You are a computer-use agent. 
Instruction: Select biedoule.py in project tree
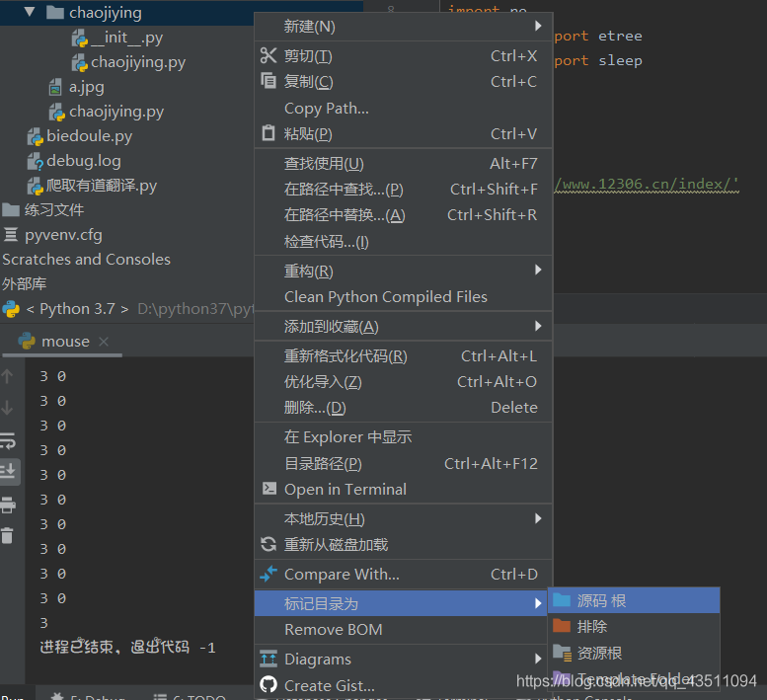point(80,136)
